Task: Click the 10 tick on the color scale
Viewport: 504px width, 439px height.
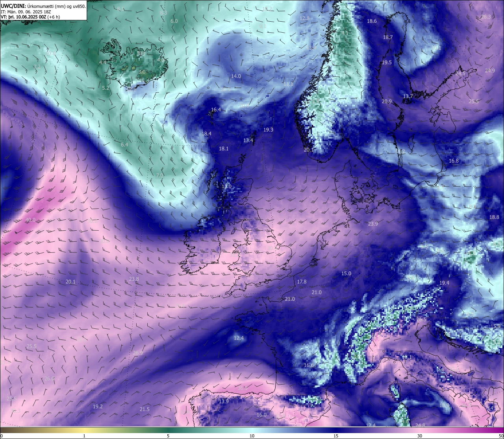Action: coord(252,436)
